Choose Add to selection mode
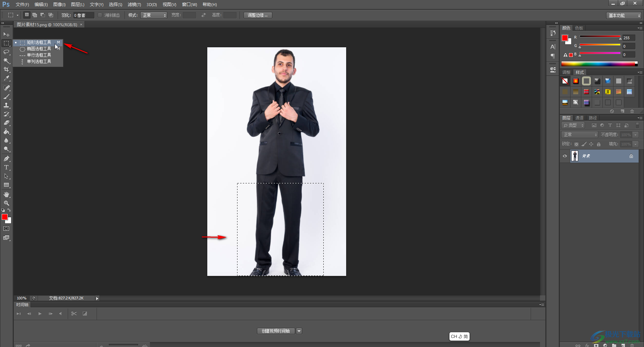The image size is (644, 347). 35,15
